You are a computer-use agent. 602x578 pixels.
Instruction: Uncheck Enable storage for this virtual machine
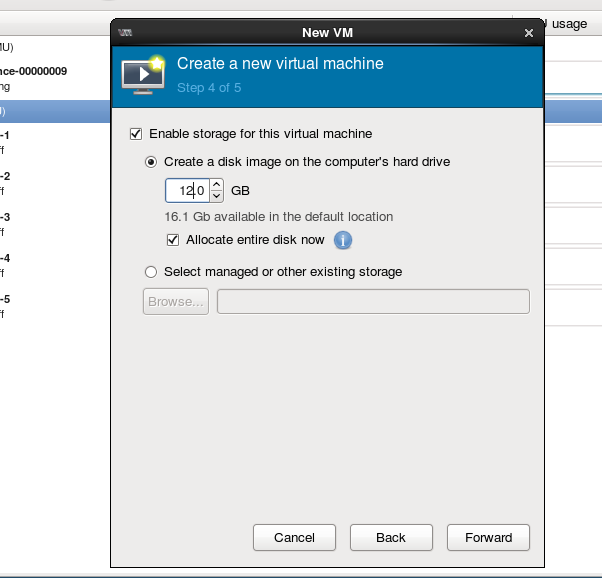tap(137, 134)
